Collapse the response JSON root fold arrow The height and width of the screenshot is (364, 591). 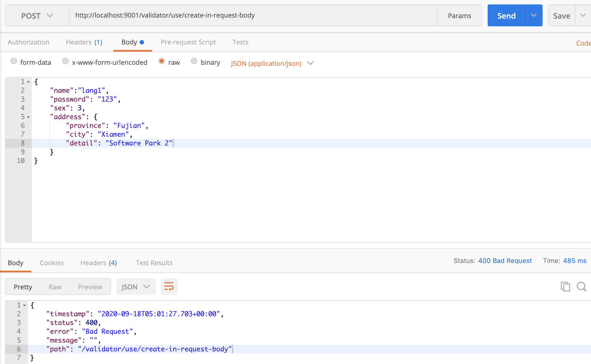tap(24, 305)
